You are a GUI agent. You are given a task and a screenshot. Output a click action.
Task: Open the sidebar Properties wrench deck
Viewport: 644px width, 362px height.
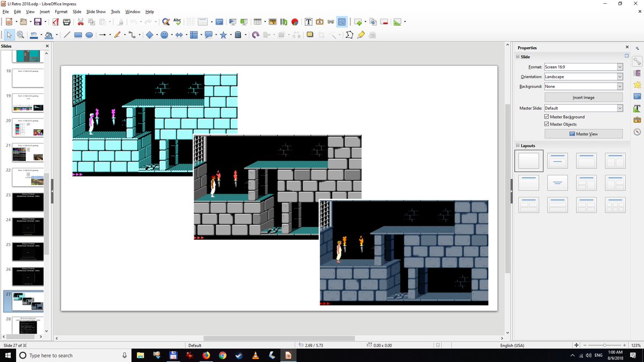[x=637, y=61]
